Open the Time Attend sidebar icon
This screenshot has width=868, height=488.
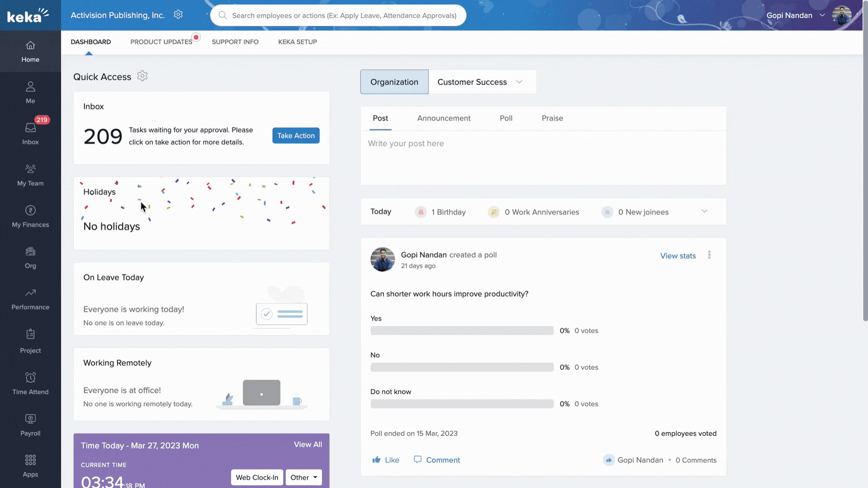pyautogui.click(x=30, y=383)
